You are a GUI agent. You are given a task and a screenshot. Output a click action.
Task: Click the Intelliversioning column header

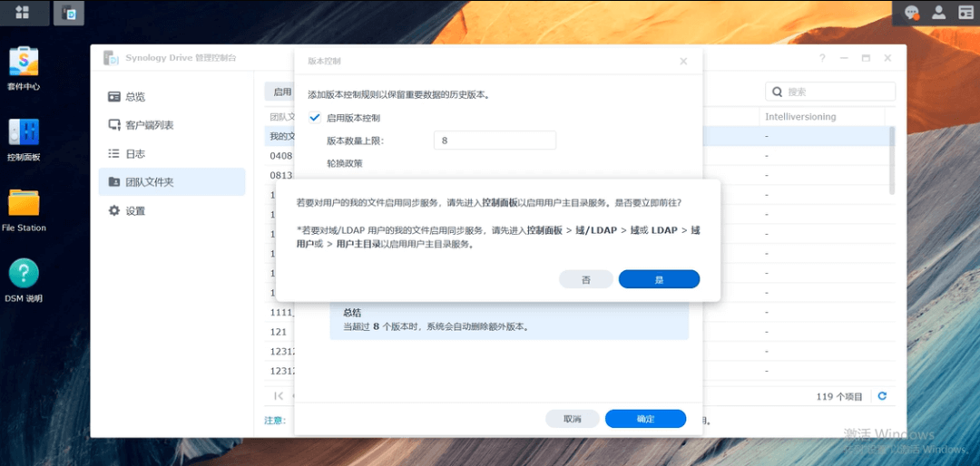pyautogui.click(x=822, y=117)
